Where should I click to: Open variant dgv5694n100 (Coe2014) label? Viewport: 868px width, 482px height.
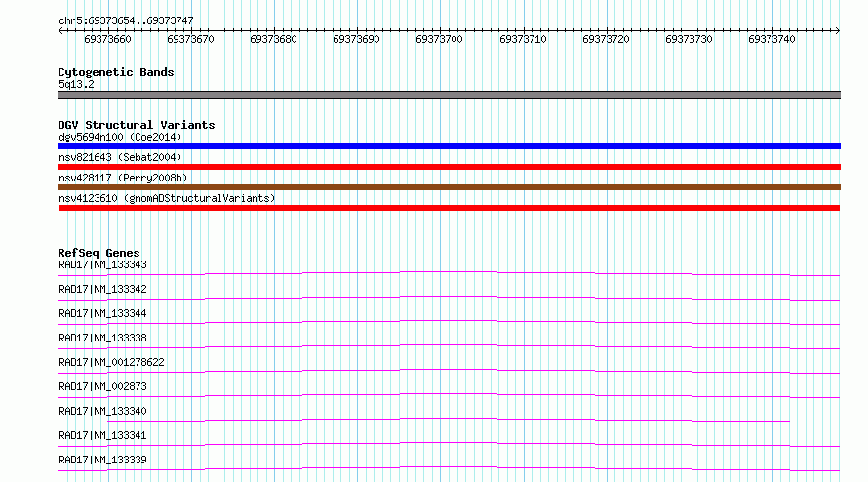tap(120, 137)
